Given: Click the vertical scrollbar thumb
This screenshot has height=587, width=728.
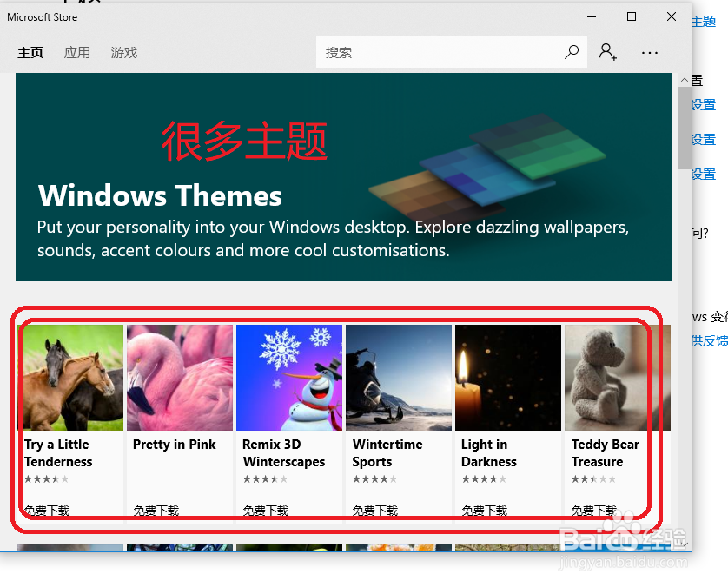Looking at the screenshot, I should click(684, 128).
